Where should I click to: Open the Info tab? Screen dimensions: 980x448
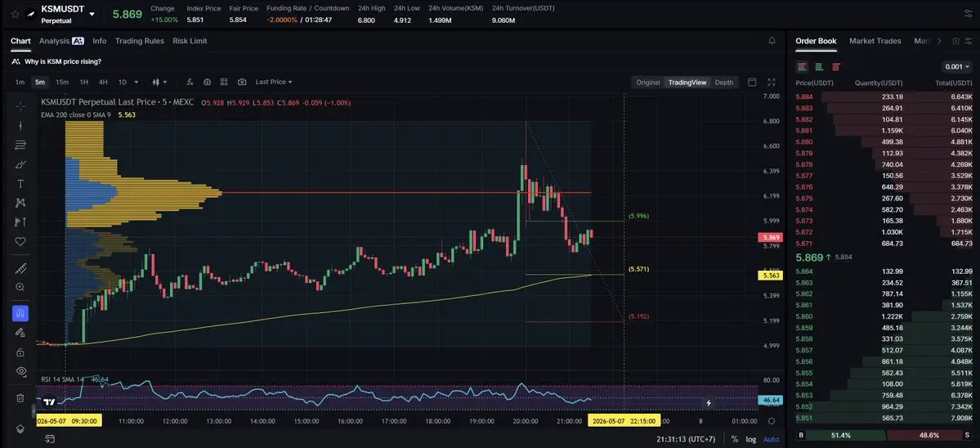coord(100,41)
